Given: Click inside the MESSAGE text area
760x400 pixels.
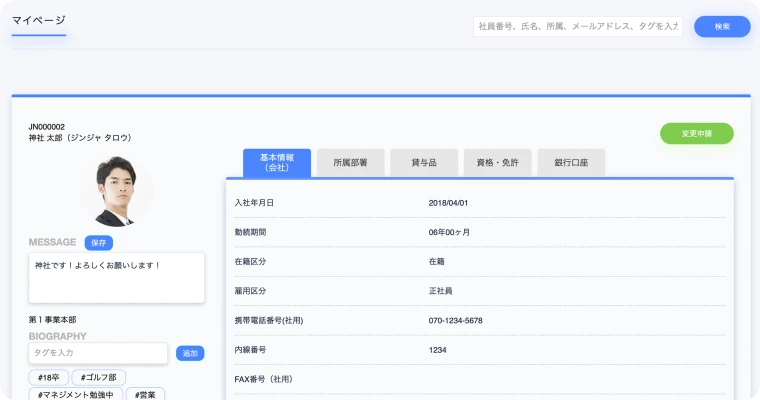Looking at the screenshot, I should pyautogui.click(x=117, y=277).
